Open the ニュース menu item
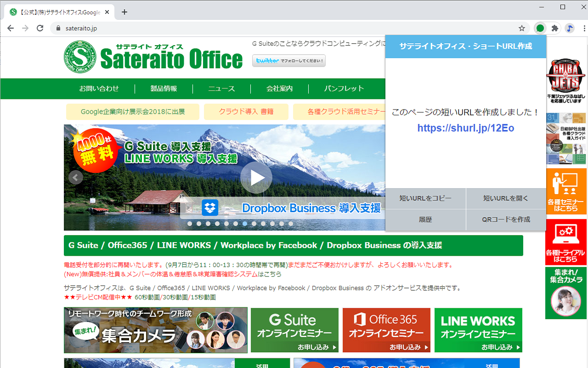588x368 pixels. 221,89
